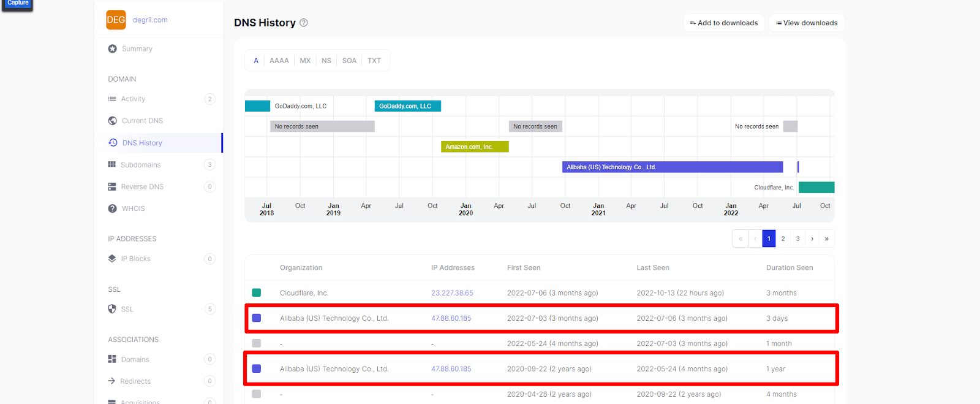Click first No records seen bar in 2018
The image size is (980, 404).
click(322, 126)
